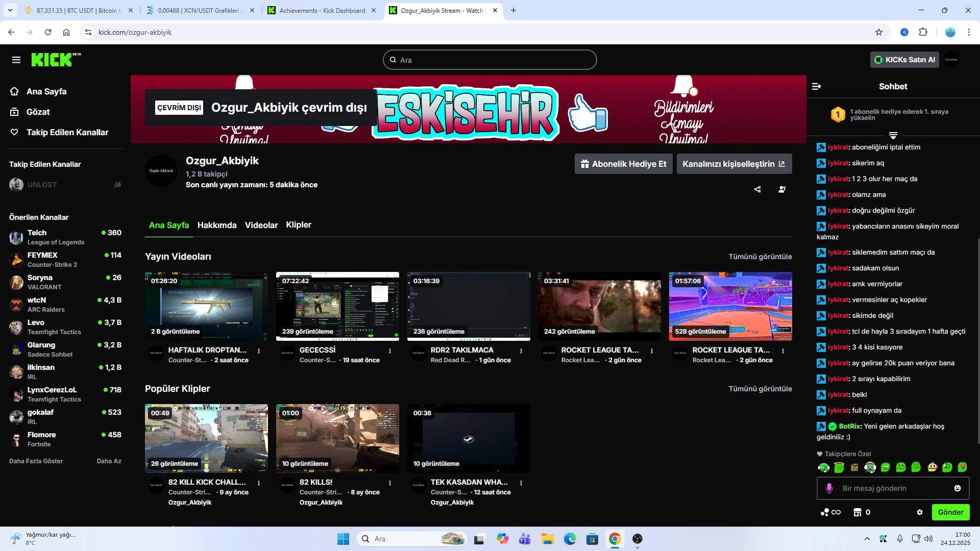Screen dimensions: 980x551
Task: Open the hamburger sidebar menu
Action: pos(16,60)
